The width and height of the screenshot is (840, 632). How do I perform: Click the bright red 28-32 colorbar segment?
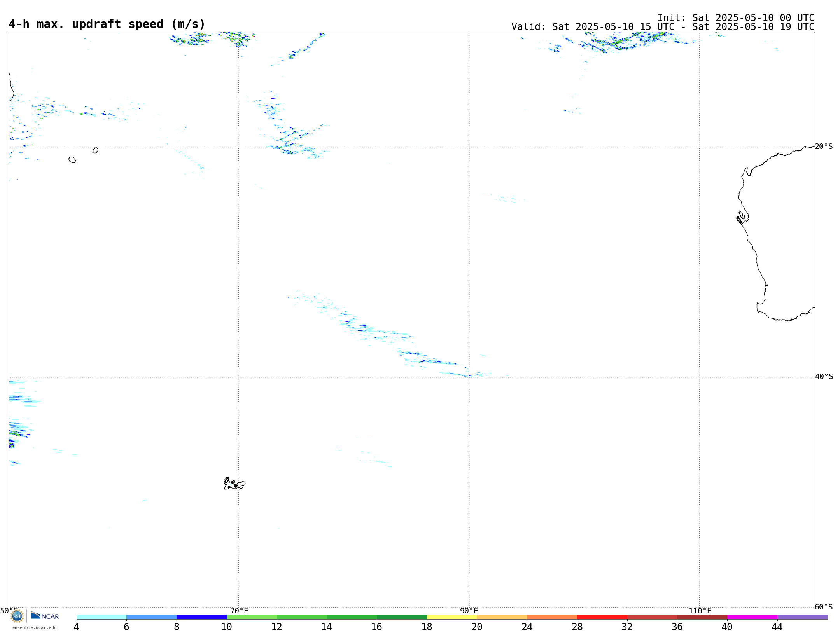[602, 617]
